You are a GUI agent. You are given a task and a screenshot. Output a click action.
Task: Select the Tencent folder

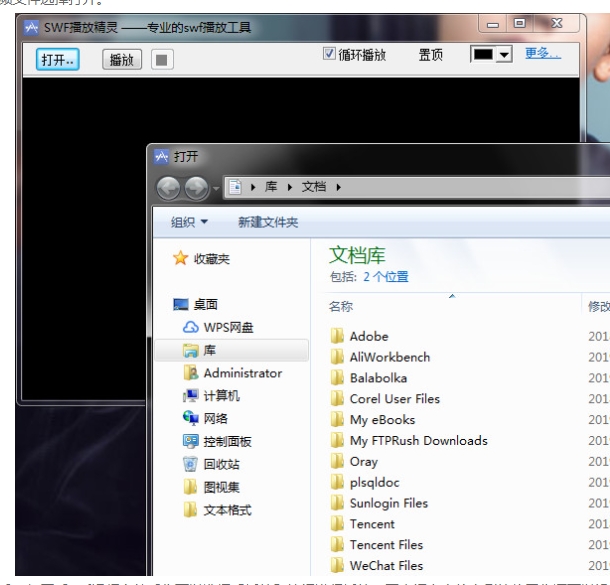coord(372,524)
